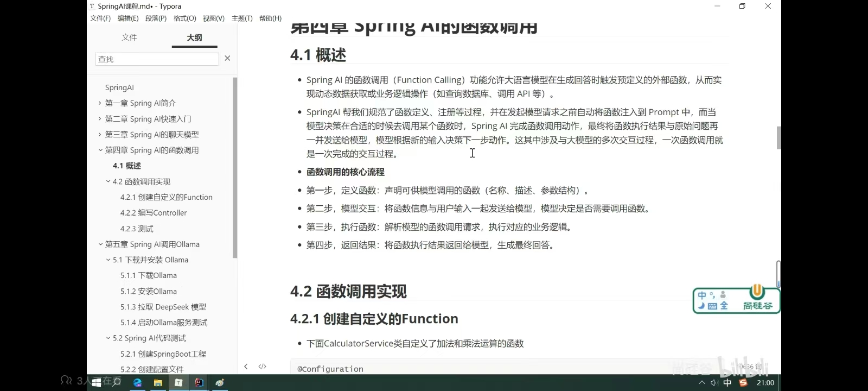This screenshot has width=868, height=391.
Task: Collapse 第五章 Spring AI调用Ollama node
Action: [x=100, y=244]
